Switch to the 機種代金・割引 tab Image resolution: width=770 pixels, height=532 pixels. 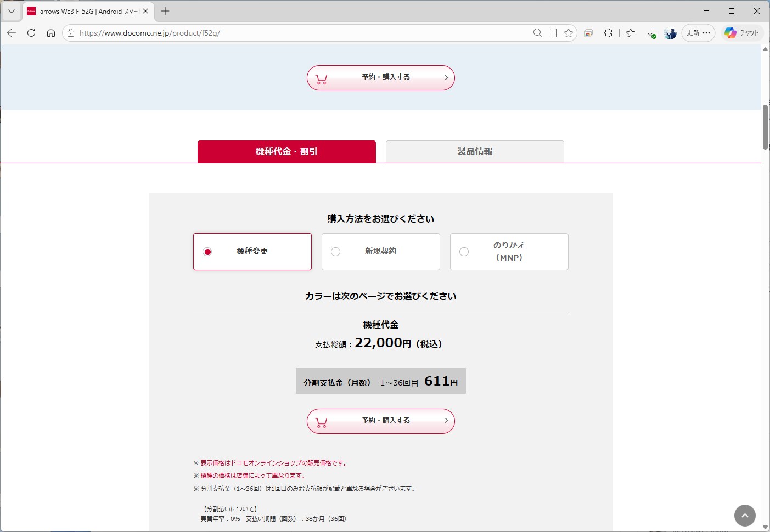pyautogui.click(x=286, y=151)
